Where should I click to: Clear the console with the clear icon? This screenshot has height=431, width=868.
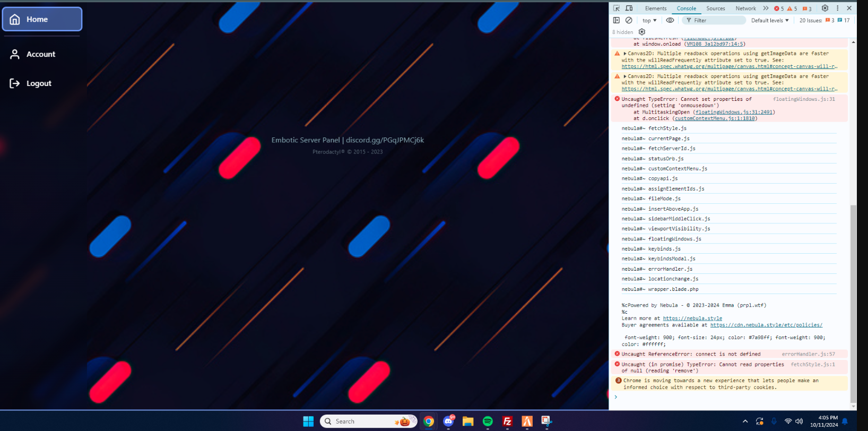629,20
